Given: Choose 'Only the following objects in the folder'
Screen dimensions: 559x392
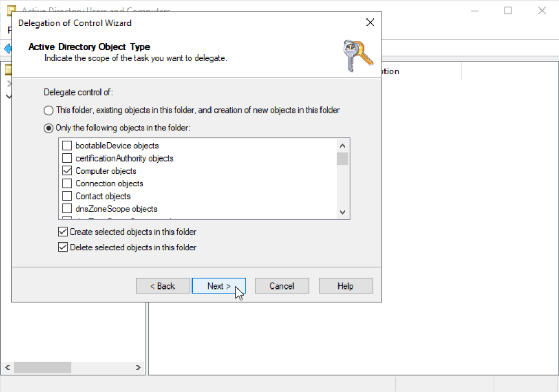Looking at the screenshot, I should coord(49,128).
